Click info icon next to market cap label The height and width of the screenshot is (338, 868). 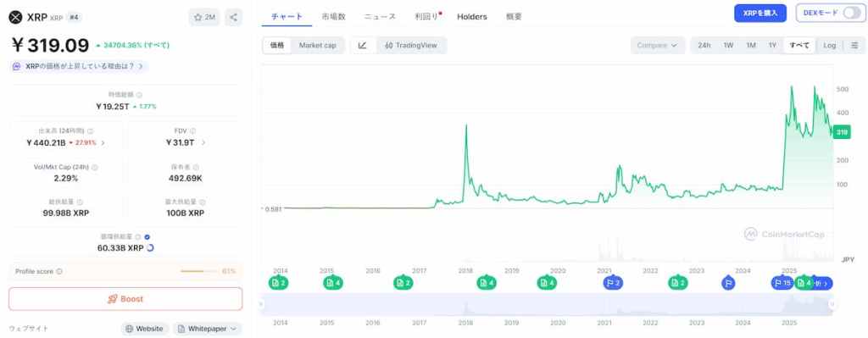coord(140,95)
